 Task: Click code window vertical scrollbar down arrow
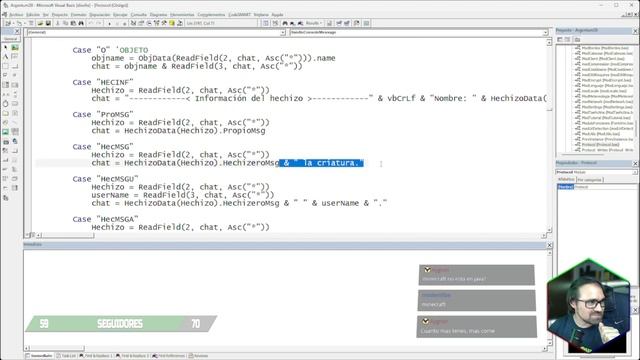click(549, 230)
